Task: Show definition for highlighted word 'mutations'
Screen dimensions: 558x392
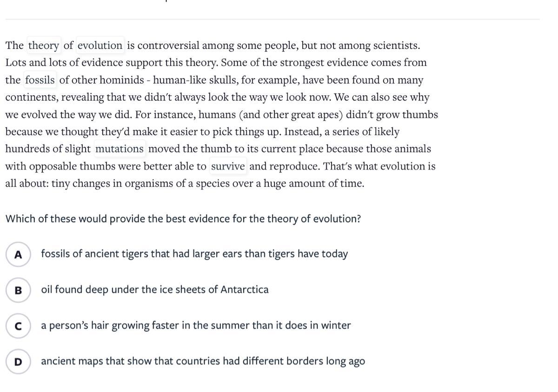Action: 120,149
